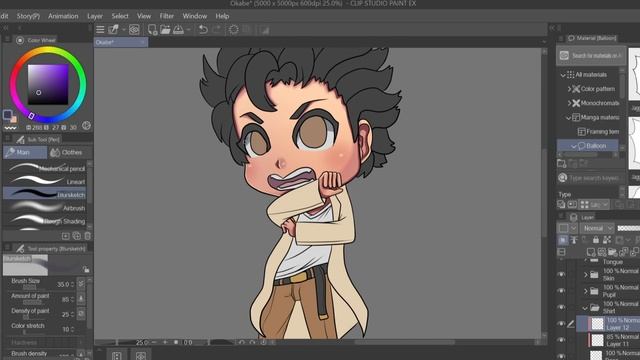This screenshot has width=640, height=360.
Task: Click the color wheel settings icon beside HSV values
Action: [x=86, y=126]
